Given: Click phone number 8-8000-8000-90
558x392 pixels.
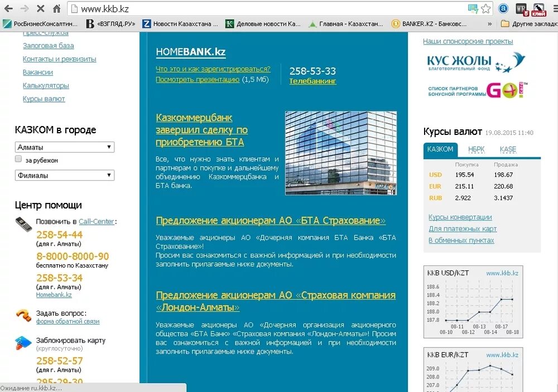Looking at the screenshot, I should pos(73,256).
